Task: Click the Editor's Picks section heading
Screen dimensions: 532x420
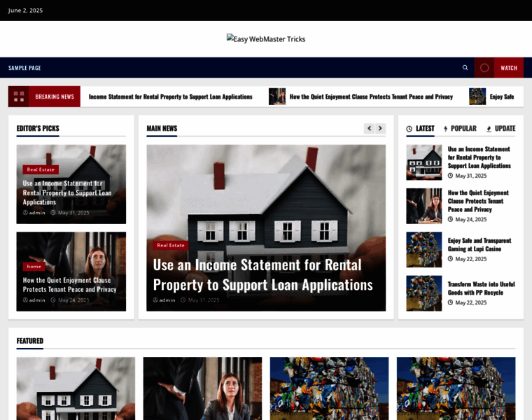Action: click(x=38, y=128)
